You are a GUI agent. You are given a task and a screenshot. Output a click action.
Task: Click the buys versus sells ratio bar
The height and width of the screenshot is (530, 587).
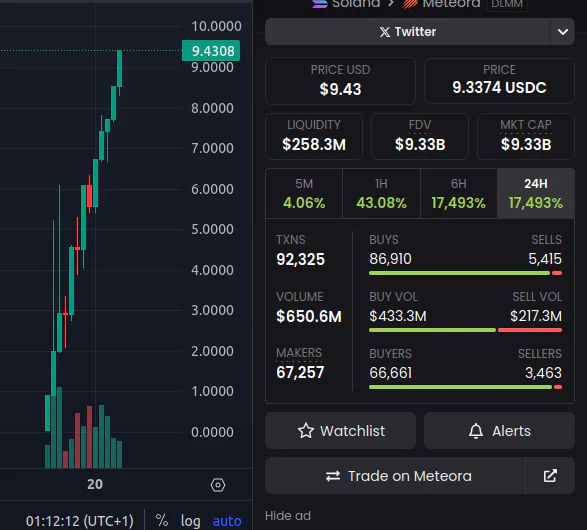click(465, 273)
